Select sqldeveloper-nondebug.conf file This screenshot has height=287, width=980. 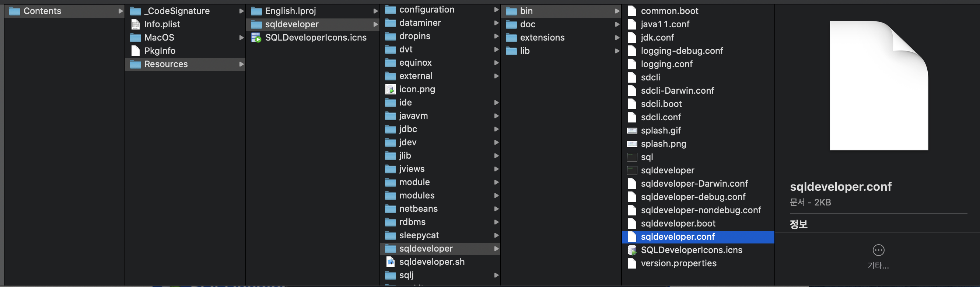(698, 210)
